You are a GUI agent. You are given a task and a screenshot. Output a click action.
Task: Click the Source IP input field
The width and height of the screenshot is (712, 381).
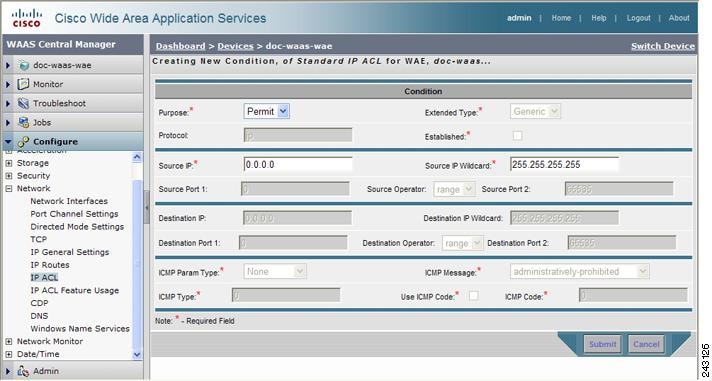298,165
